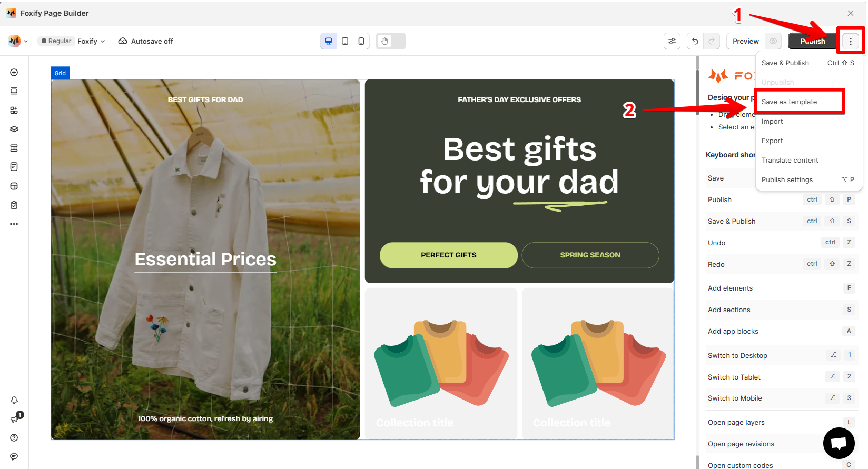Viewport: 868px width, 469px height.
Task: Click the Undo shortcut row
Action: click(782, 243)
